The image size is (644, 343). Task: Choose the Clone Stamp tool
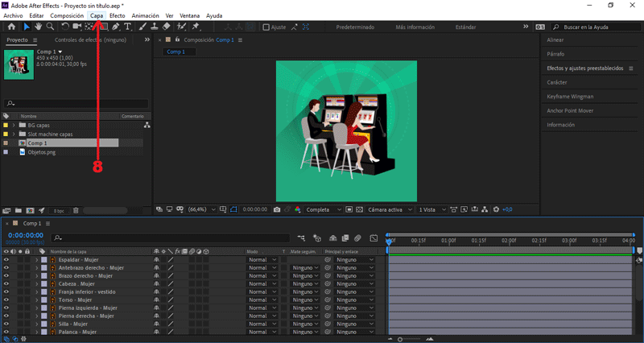pyautogui.click(x=154, y=27)
